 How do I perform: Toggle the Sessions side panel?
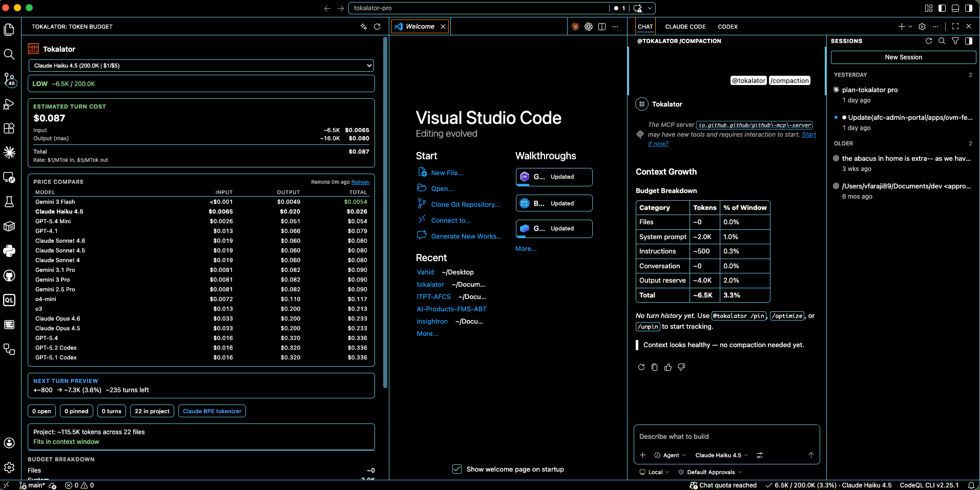pos(969,41)
